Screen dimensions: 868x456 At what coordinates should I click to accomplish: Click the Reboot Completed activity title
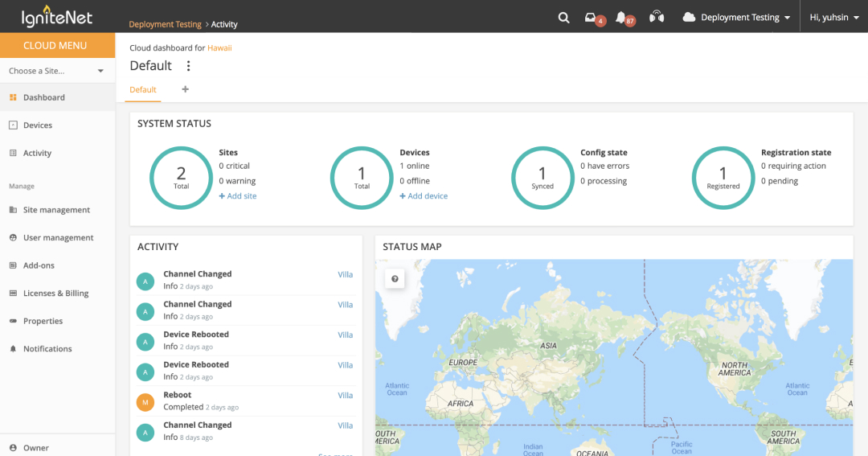pyautogui.click(x=177, y=395)
